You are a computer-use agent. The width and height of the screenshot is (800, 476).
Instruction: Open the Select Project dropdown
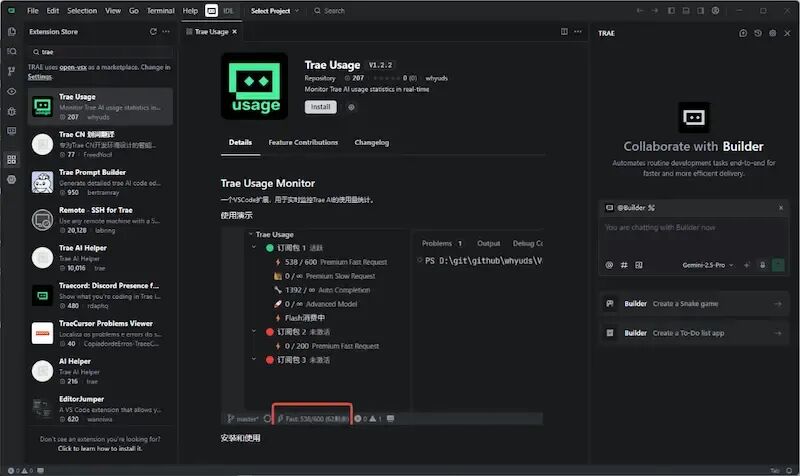[x=274, y=11]
